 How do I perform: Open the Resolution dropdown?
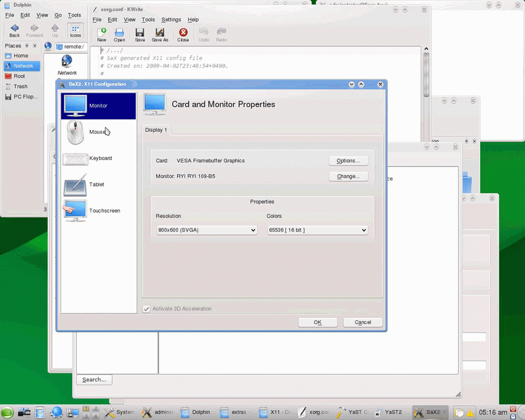click(207, 230)
